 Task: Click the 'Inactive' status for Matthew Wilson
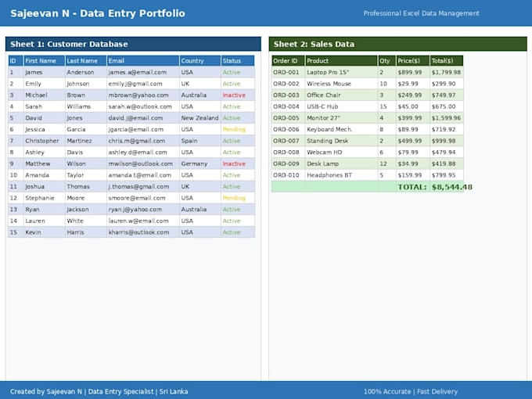click(234, 164)
